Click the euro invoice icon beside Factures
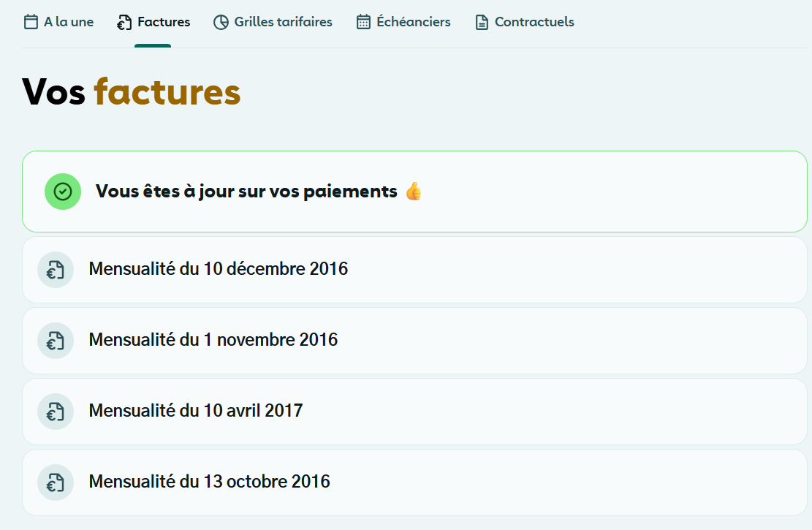 coord(125,23)
